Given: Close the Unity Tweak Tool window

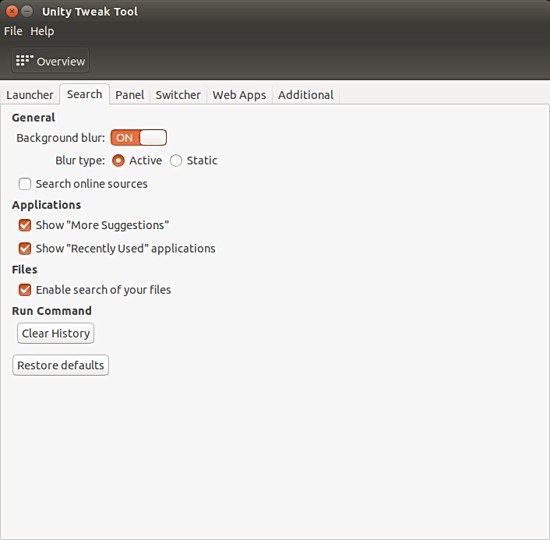Looking at the screenshot, I should [12, 11].
